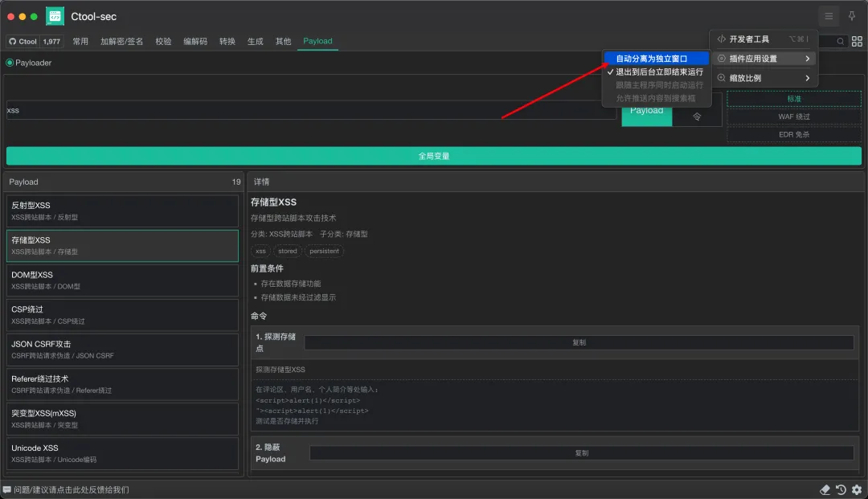Select Unicode XSS payload row
Image resolution: width=868 pixels, height=499 pixels.
[122, 454]
